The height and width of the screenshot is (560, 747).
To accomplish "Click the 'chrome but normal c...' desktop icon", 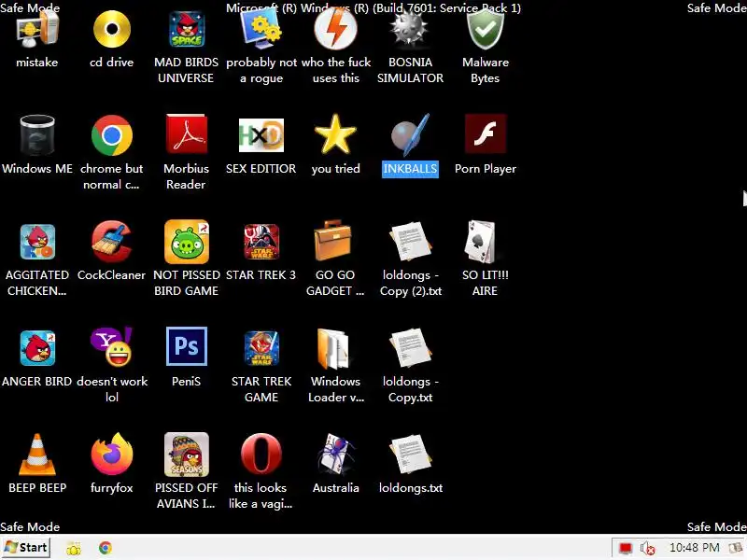I will coord(111,135).
